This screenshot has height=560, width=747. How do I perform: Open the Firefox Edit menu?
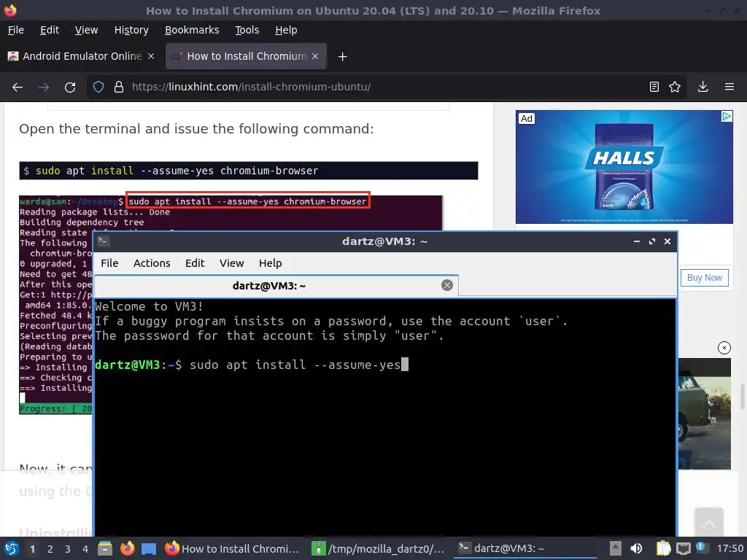50,30
